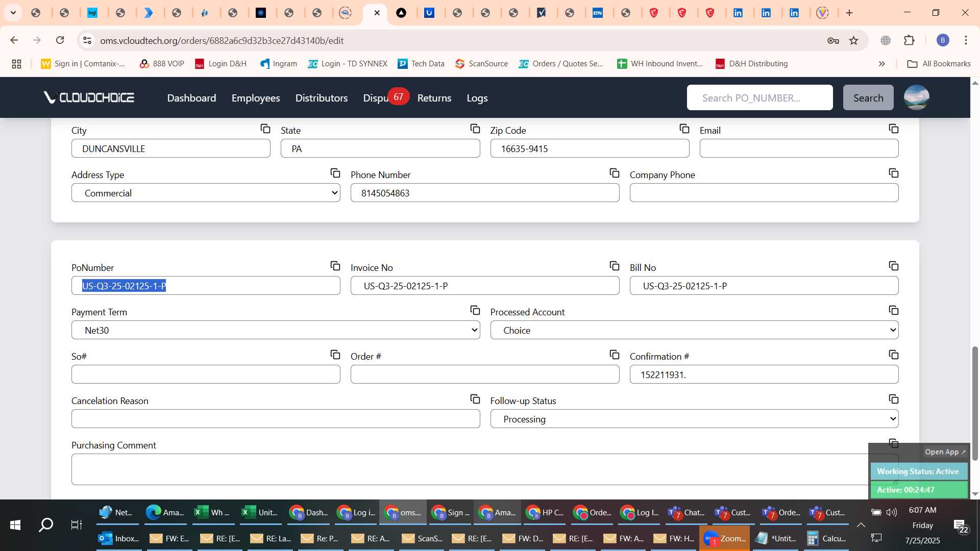Open the Windows taskbar search
The height and width of the screenshot is (551, 980).
tap(46, 524)
